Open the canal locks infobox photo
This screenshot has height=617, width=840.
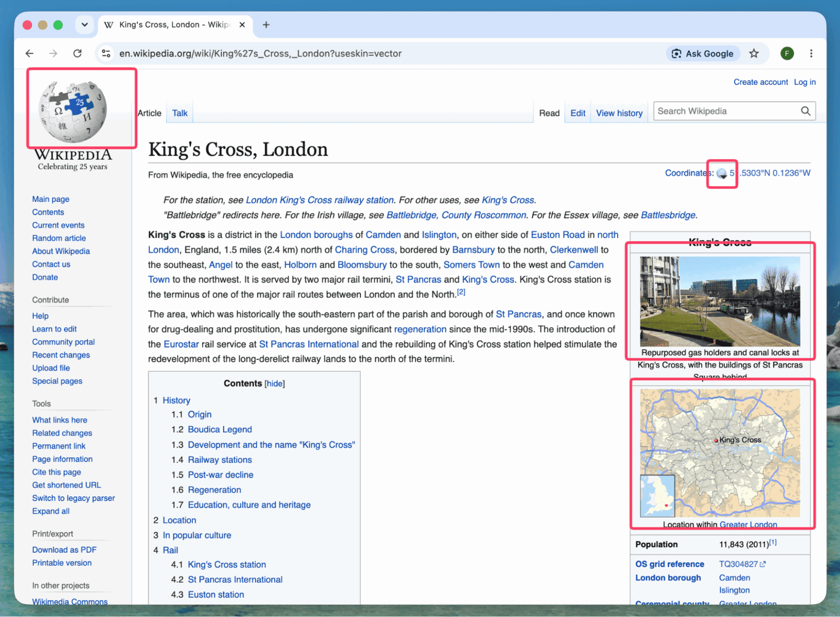720,301
